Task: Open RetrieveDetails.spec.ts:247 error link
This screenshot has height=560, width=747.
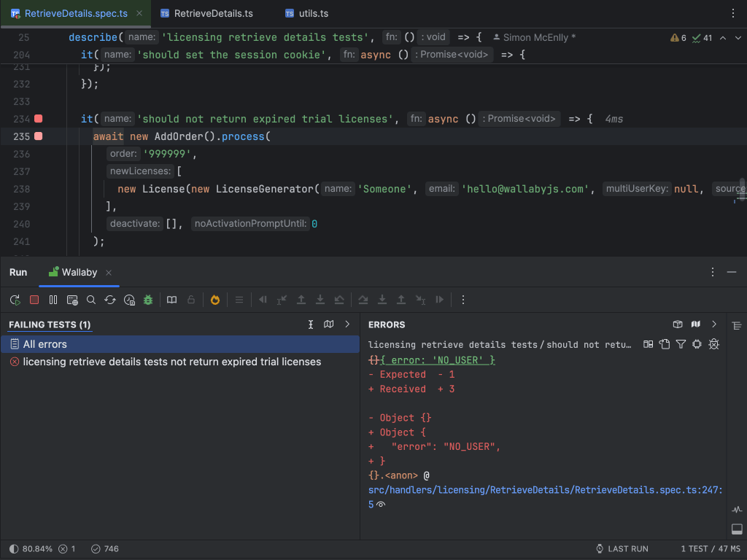Action: point(542,489)
